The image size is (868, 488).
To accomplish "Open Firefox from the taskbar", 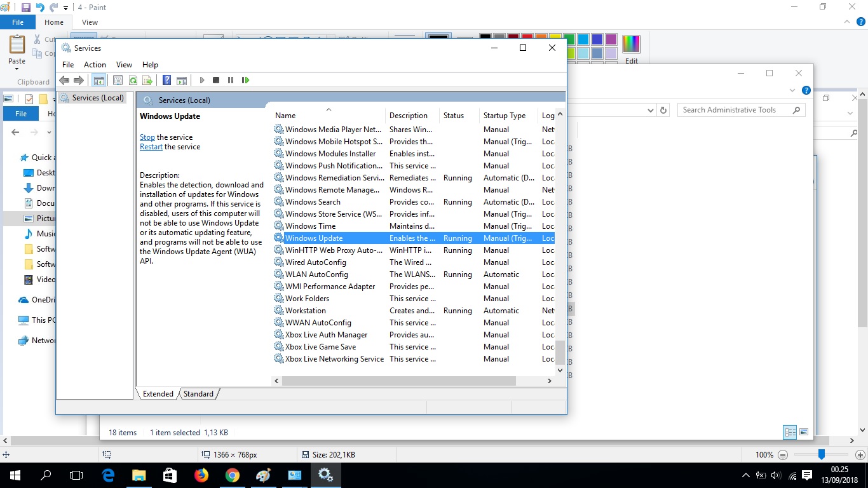I will pyautogui.click(x=201, y=475).
